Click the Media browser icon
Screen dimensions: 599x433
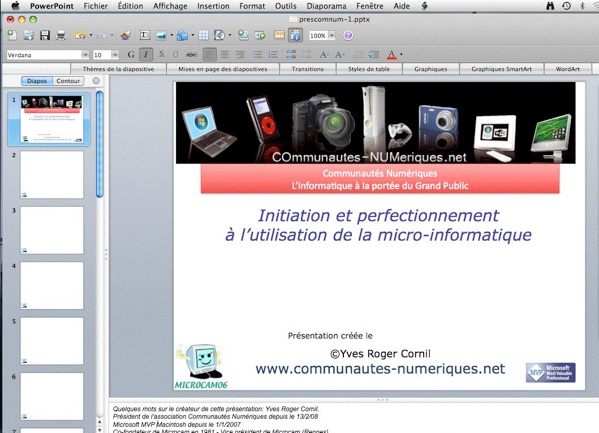(219, 36)
